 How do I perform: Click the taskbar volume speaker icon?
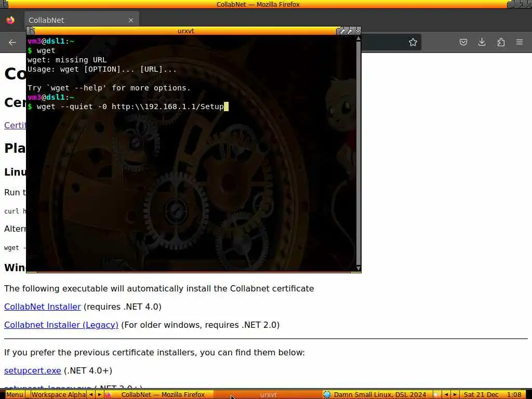click(437, 395)
